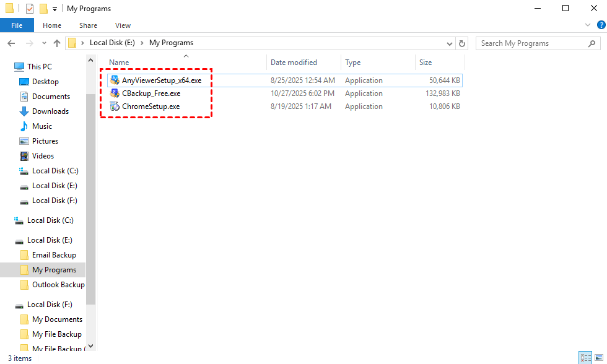
Task: Sort files by Date modified column
Action: click(294, 63)
